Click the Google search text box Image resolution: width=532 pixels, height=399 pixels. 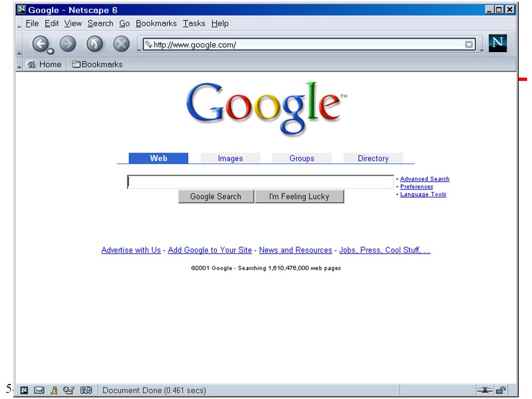click(x=260, y=182)
